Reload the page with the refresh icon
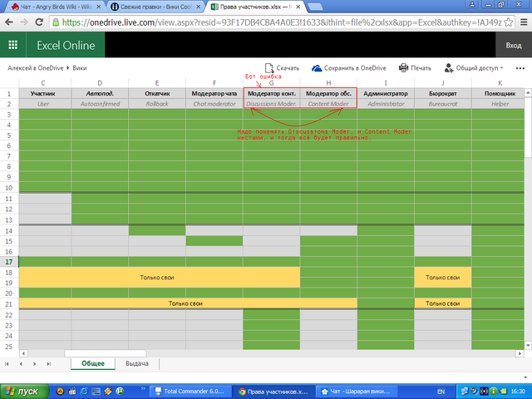 tap(39, 22)
